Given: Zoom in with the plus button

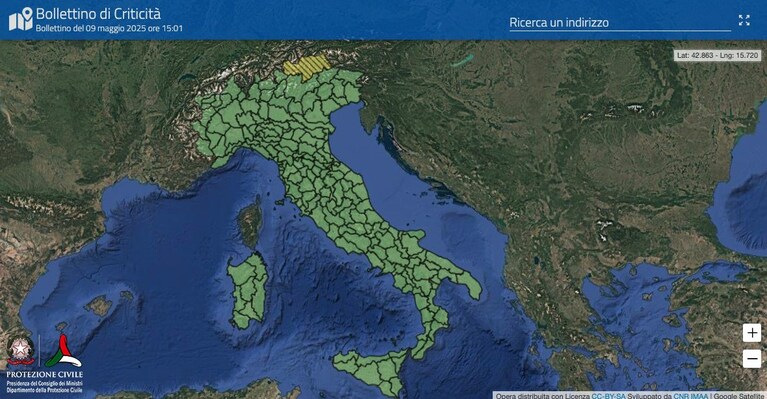Looking at the screenshot, I should [752, 333].
